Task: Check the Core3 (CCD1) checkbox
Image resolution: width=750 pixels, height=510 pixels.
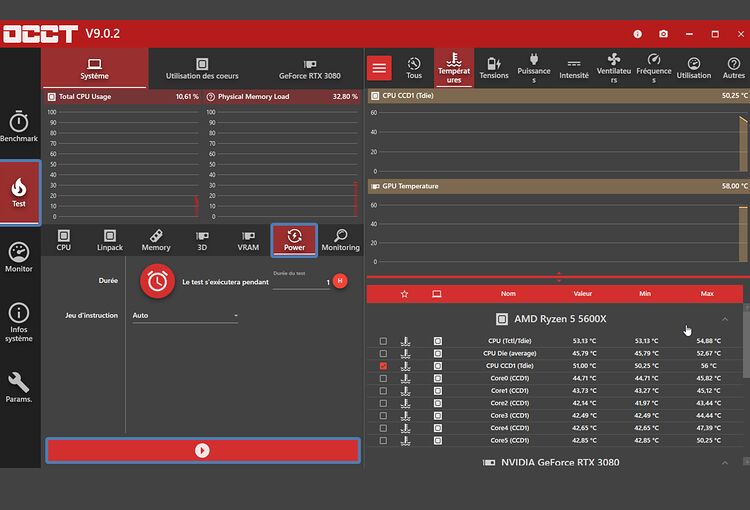Action: click(383, 416)
